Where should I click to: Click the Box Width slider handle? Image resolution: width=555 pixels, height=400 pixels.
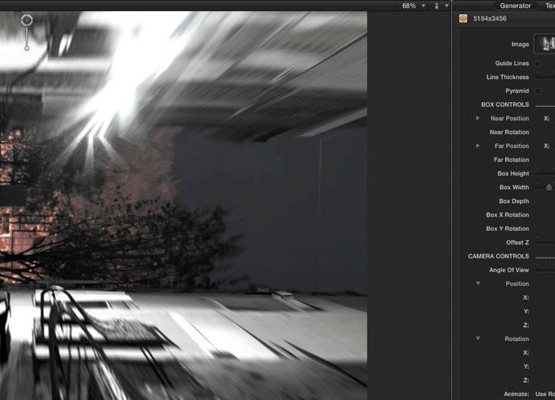pyautogui.click(x=549, y=187)
